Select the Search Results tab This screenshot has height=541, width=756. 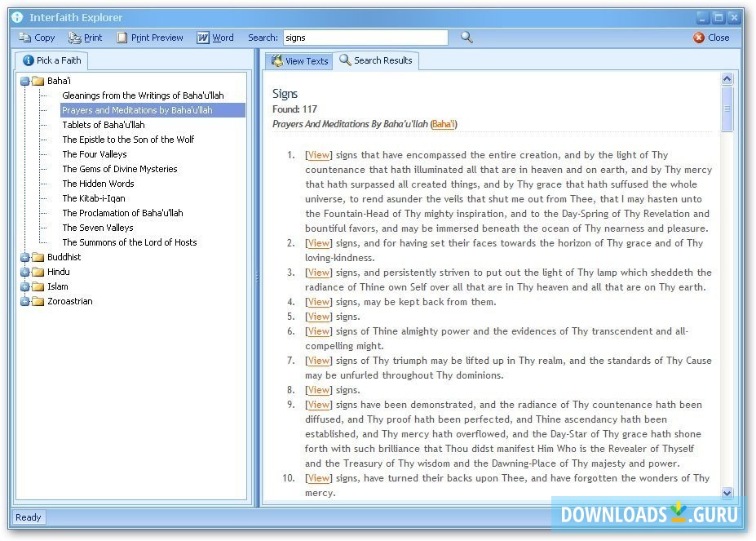click(x=376, y=60)
